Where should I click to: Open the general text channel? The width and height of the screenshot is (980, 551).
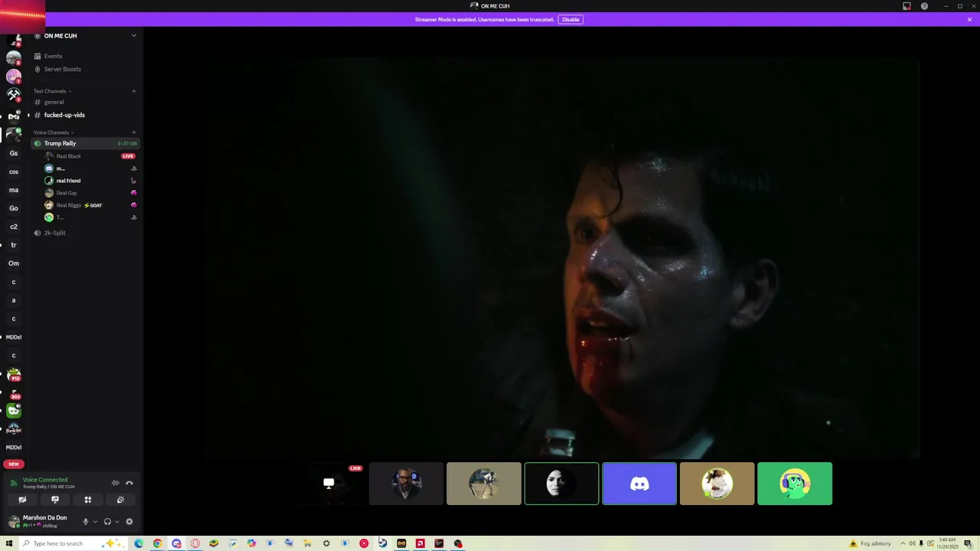click(x=85, y=102)
